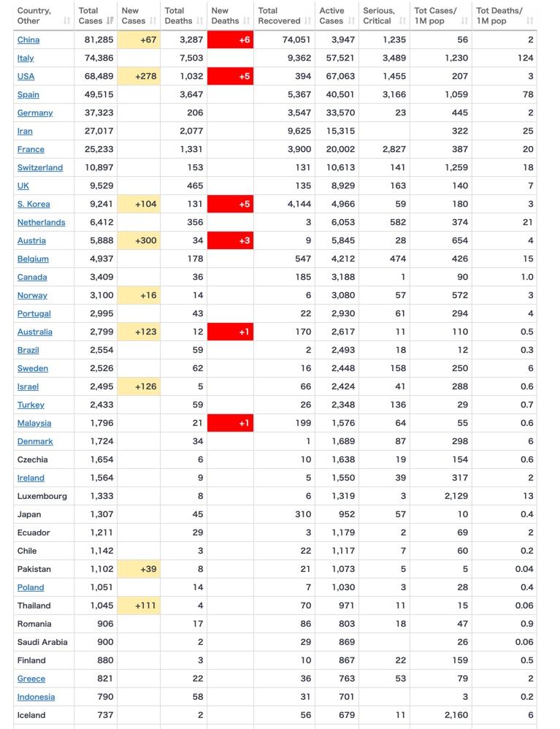The image size is (560, 729).
Task: Click the Serious, Critical sort arrows
Action: [x=402, y=21]
